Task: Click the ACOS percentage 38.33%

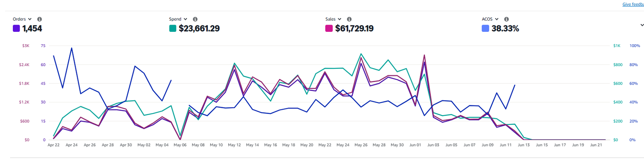Action: [x=505, y=29]
